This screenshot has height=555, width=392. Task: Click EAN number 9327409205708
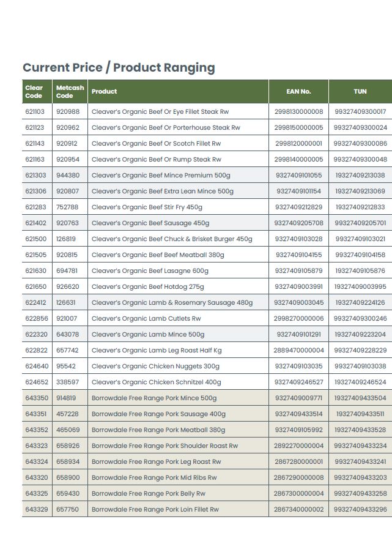point(298,223)
